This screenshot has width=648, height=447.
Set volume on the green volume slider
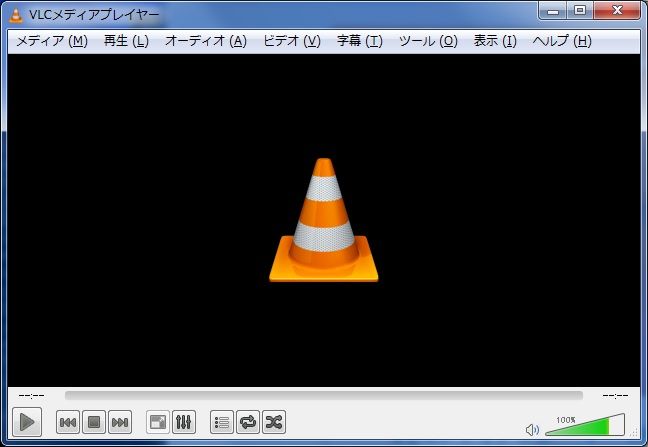pyautogui.click(x=585, y=424)
